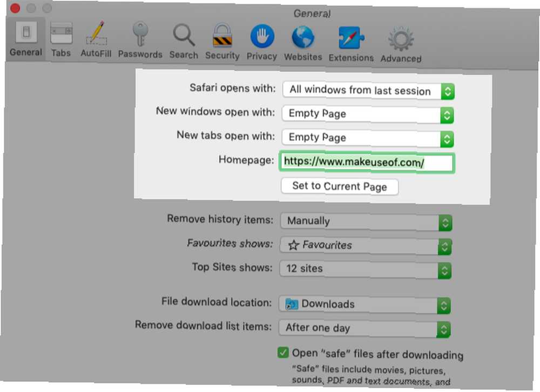Viewport: 540px width, 392px height.
Task: Click the Favourites star icon
Action: pyautogui.click(x=293, y=245)
